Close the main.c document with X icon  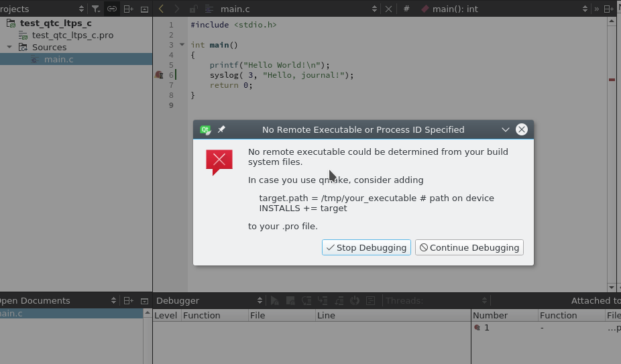(388, 9)
